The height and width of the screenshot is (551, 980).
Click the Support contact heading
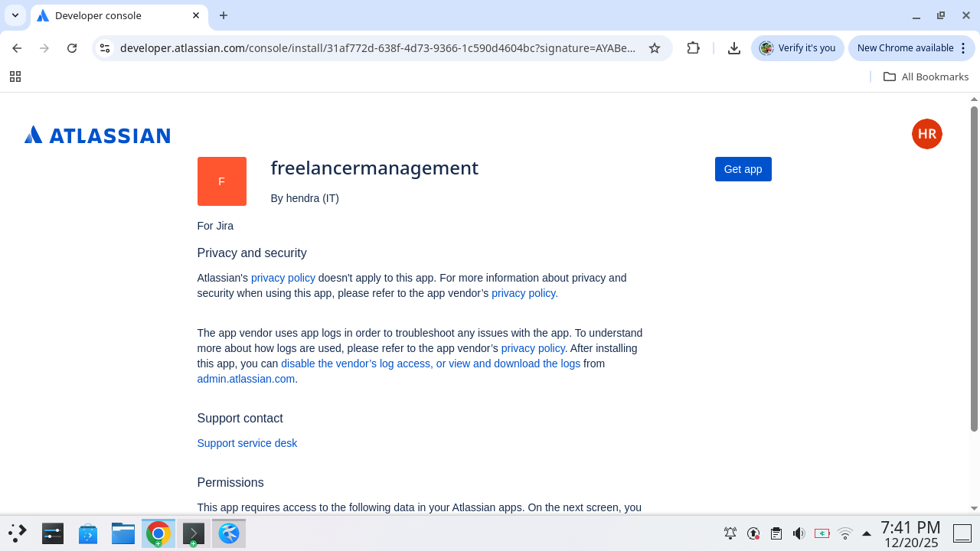click(240, 419)
